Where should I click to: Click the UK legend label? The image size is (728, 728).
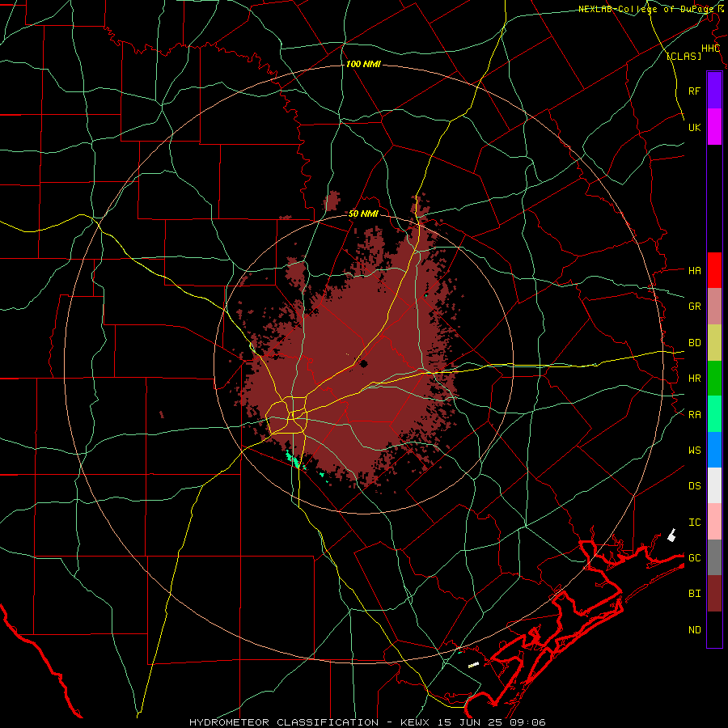[x=694, y=128]
